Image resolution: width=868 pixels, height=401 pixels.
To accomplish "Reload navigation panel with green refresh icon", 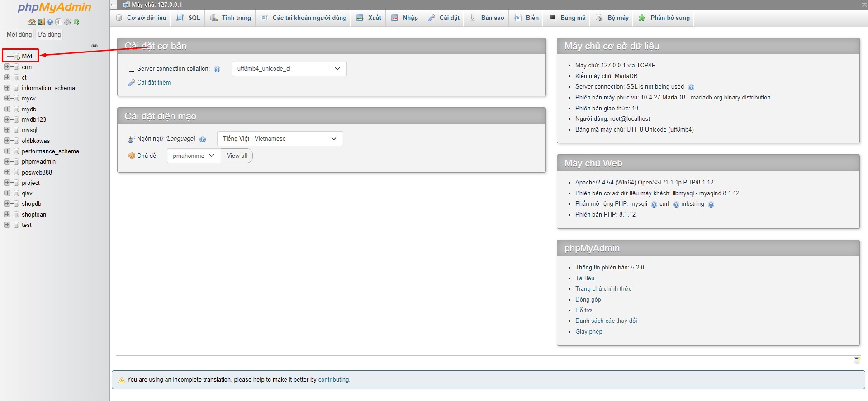I will (x=76, y=22).
